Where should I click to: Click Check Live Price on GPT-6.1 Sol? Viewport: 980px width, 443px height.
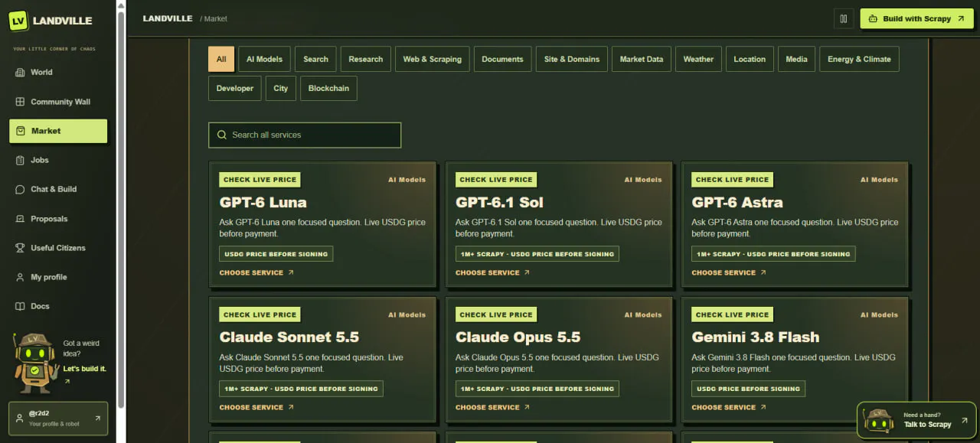(495, 180)
